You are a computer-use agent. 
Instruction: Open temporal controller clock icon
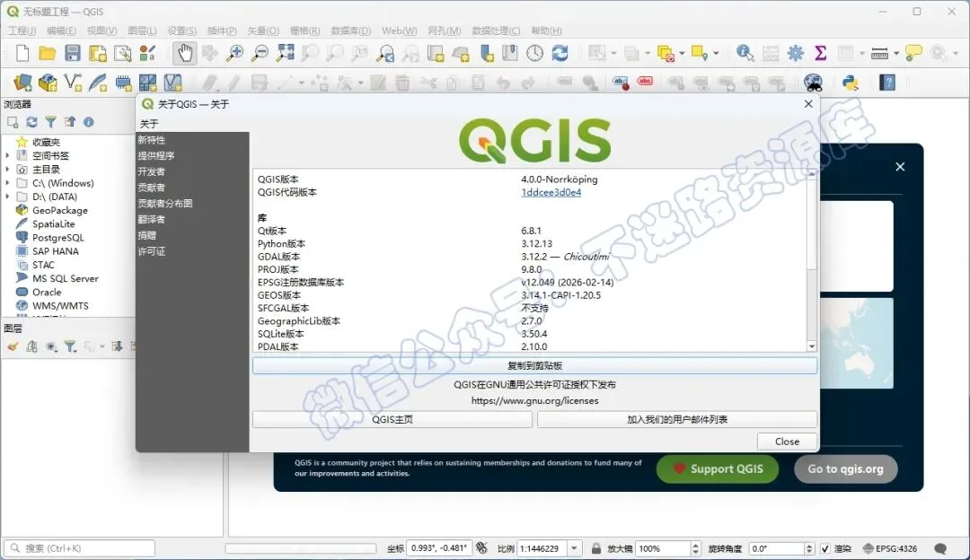(534, 54)
